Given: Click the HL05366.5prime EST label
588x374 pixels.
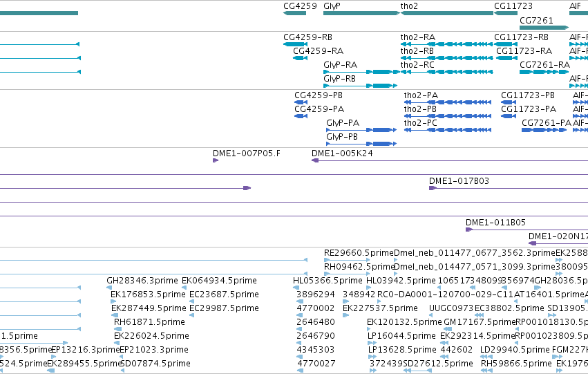Looking at the screenshot, I should click(x=328, y=281).
